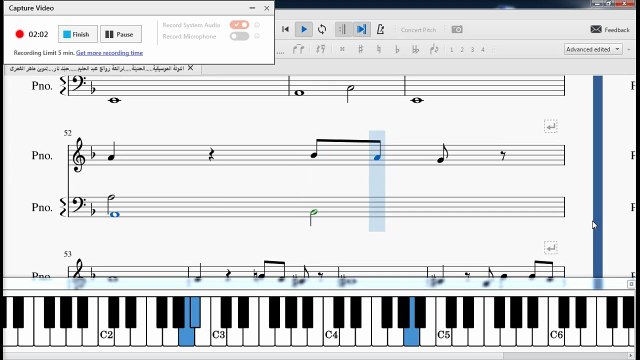This screenshot has width=640, height=360.
Task: Open the Advanced edited workspace dropdown
Action: 593,49
